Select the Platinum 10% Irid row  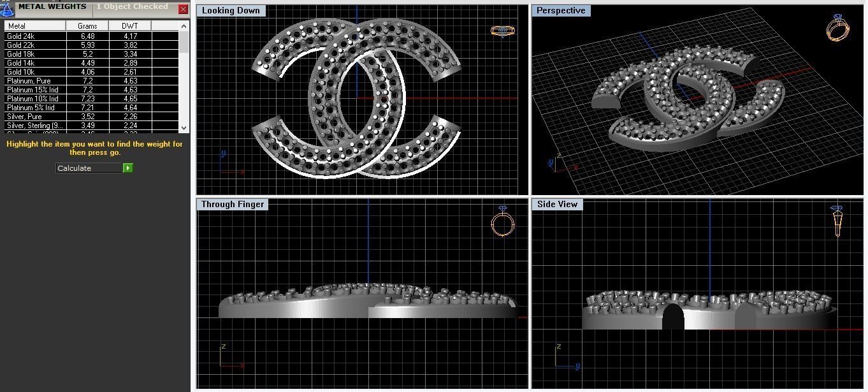[x=92, y=99]
